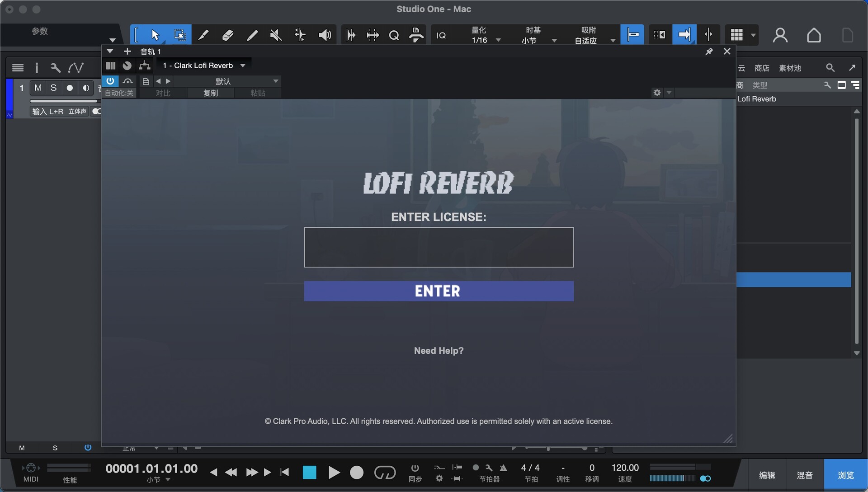The width and height of the screenshot is (868, 492).
Task: Open the track list icon
Action: 18,68
